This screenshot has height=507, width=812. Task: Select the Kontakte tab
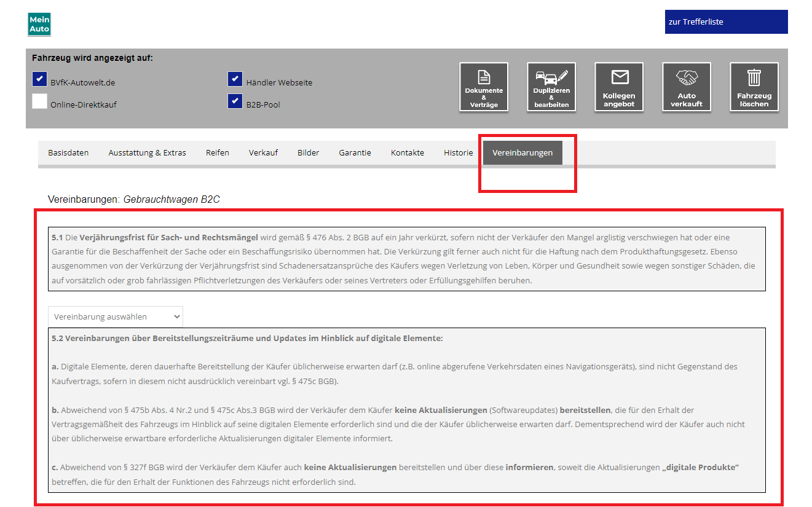point(408,152)
